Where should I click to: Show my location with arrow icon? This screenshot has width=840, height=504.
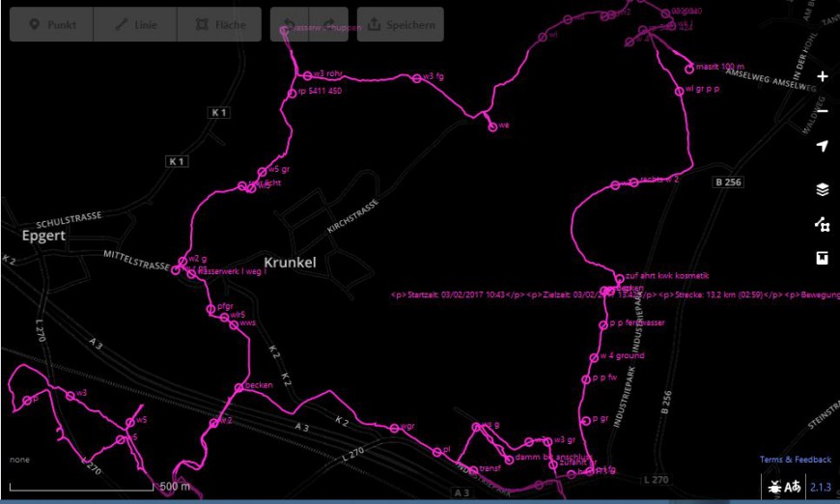point(823,146)
